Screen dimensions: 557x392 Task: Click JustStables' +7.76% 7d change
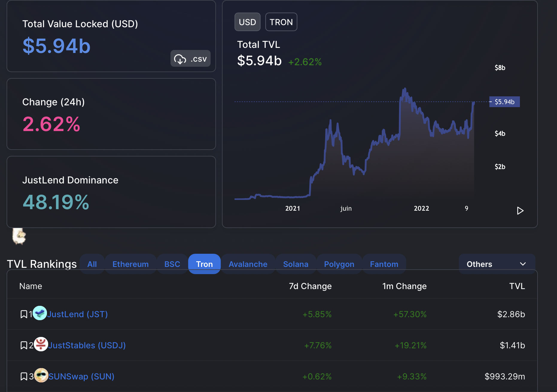tap(318, 345)
